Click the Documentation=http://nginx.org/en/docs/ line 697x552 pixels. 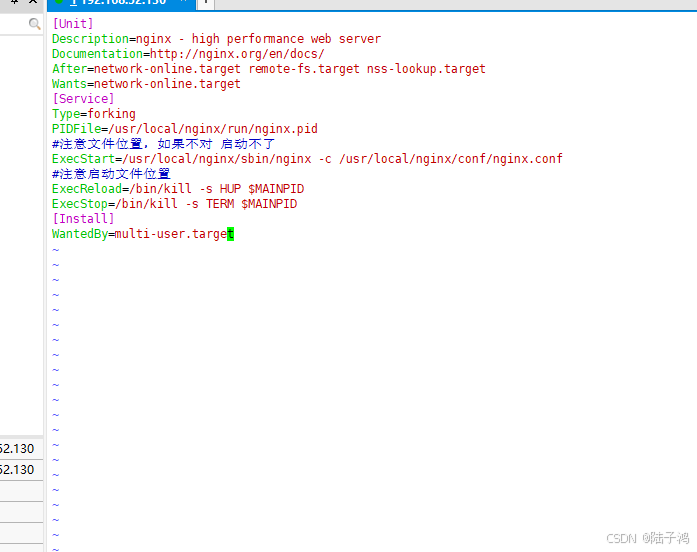188,54
